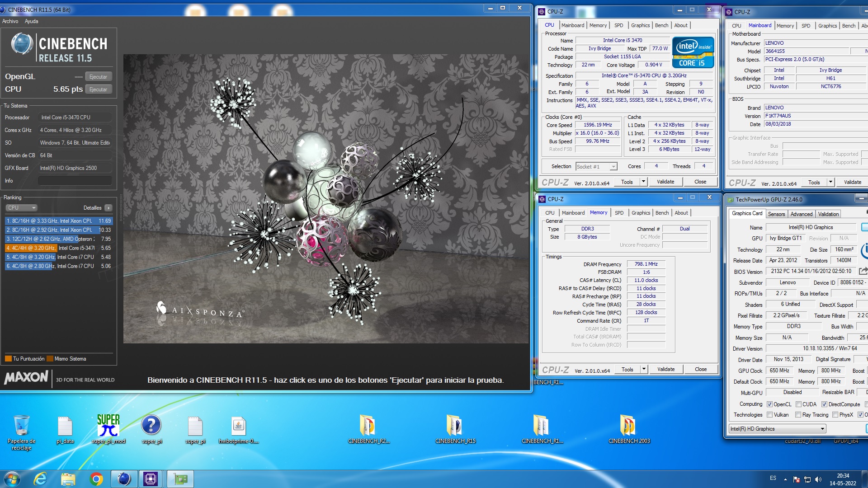
Task: Open the Ayuda menu in Cinebench
Action: [x=31, y=21]
